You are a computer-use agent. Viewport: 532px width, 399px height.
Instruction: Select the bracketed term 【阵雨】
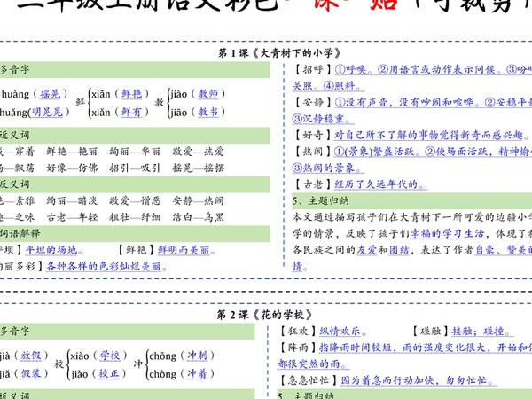pos(298,348)
